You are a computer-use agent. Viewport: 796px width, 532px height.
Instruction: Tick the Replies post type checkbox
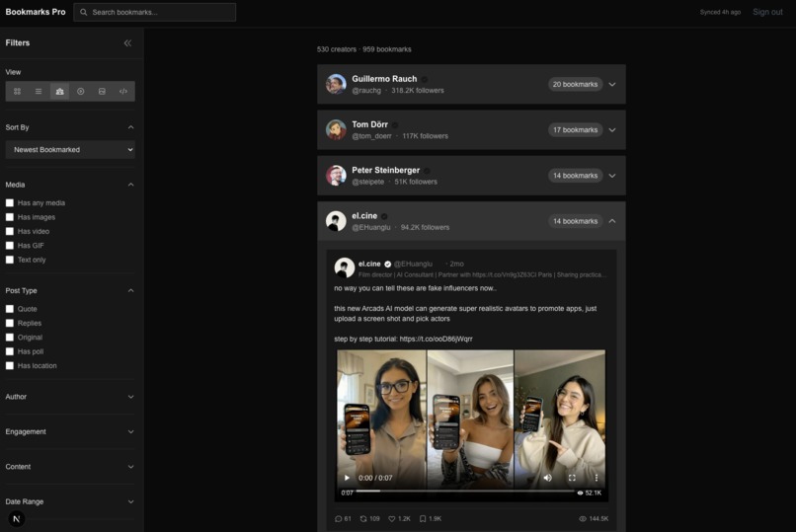coord(10,323)
